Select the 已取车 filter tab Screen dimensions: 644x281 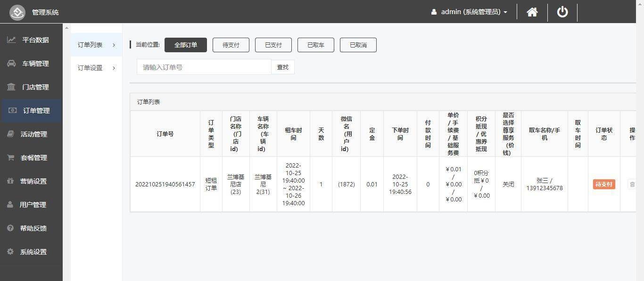316,45
